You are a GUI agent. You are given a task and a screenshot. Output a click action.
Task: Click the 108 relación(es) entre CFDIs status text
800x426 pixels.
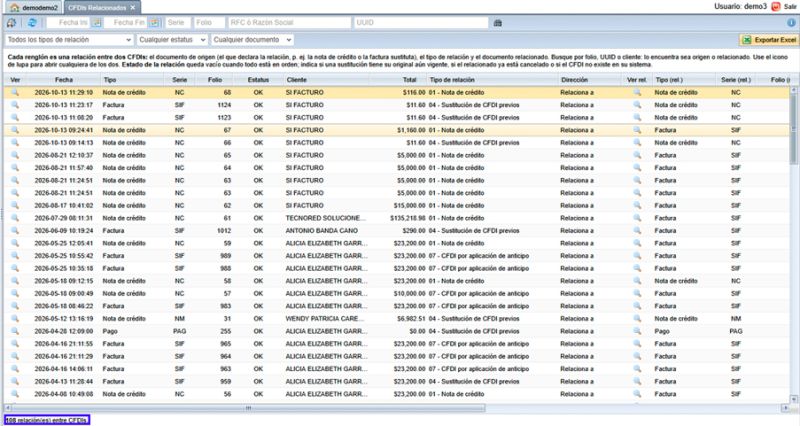46,420
